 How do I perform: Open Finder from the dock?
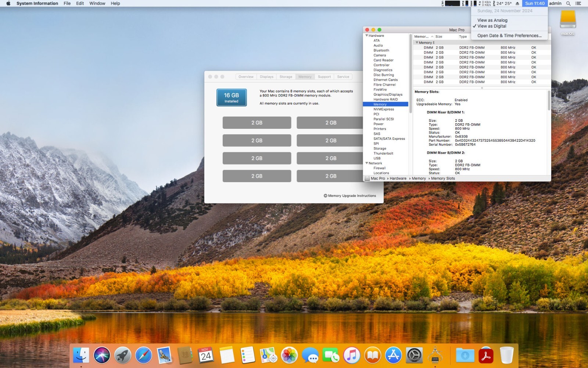coord(81,355)
